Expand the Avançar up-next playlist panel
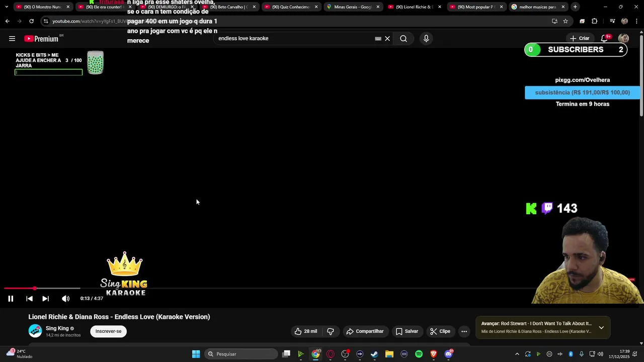The image size is (644, 362). pyautogui.click(x=601, y=328)
